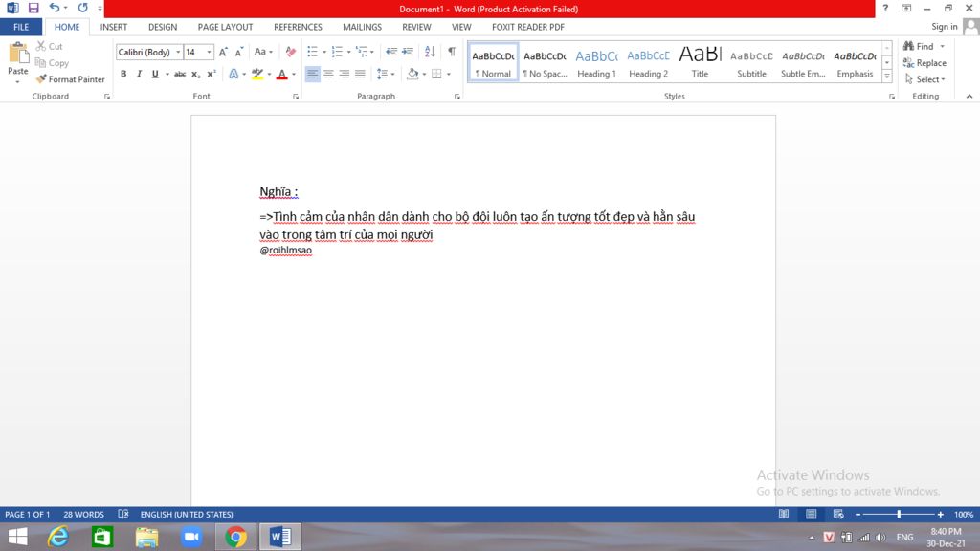The height and width of the screenshot is (551, 980).
Task: Align text to the left
Action: (312, 74)
